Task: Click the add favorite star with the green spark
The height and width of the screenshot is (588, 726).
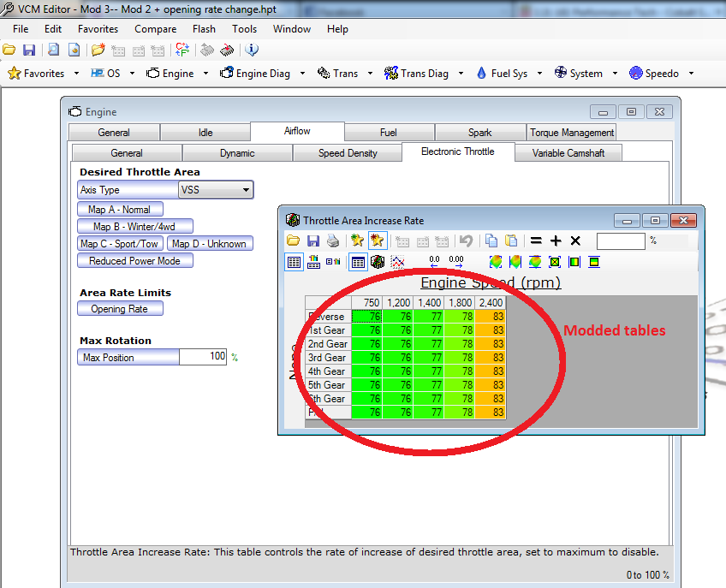Action: (357, 241)
